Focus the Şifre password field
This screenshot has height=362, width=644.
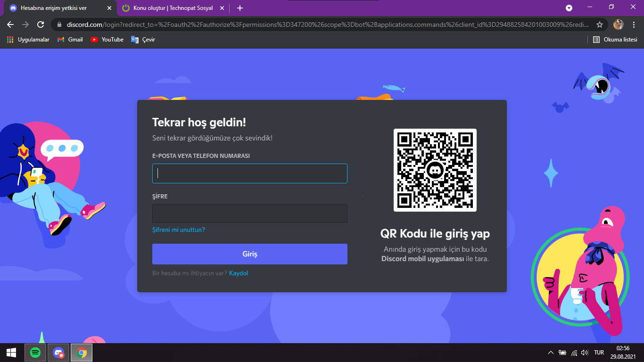click(x=249, y=214)
